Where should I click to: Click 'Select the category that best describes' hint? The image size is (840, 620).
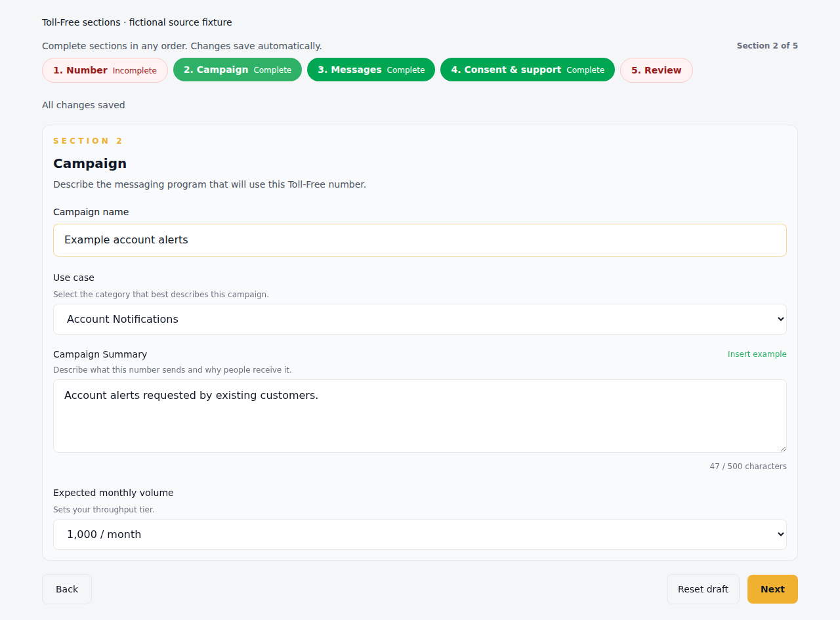161,295
